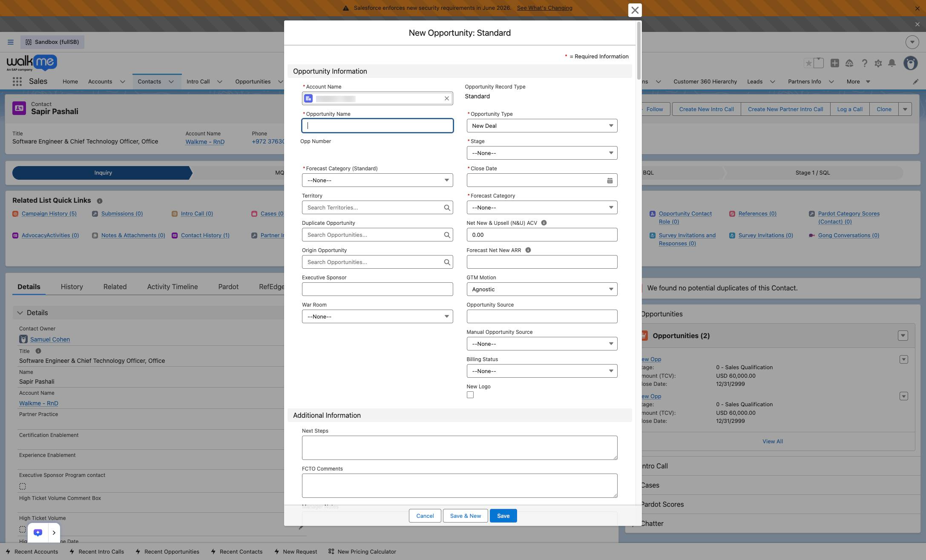Click the Duplicate Opportunity search icon
The image size is (926, 560).
point(447,235)
